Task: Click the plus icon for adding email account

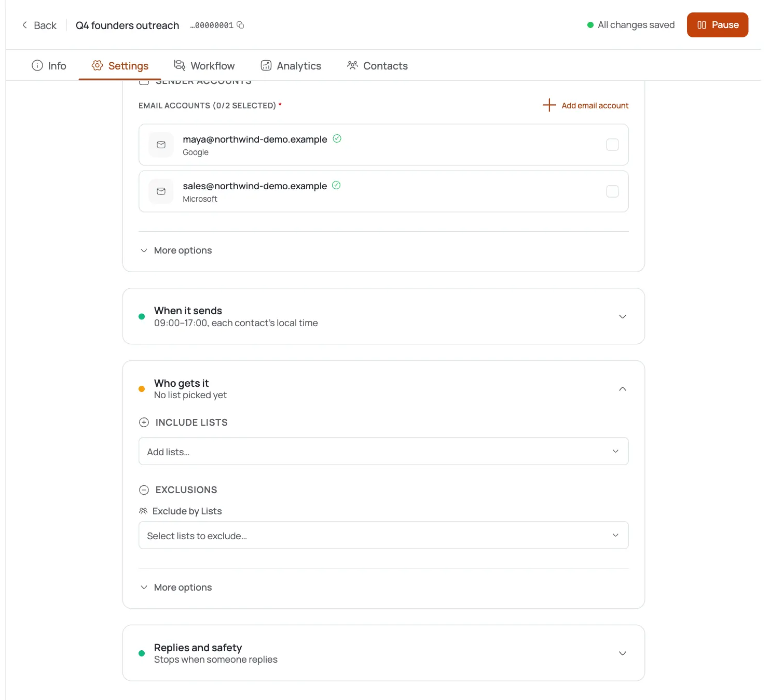Action: 549,105
